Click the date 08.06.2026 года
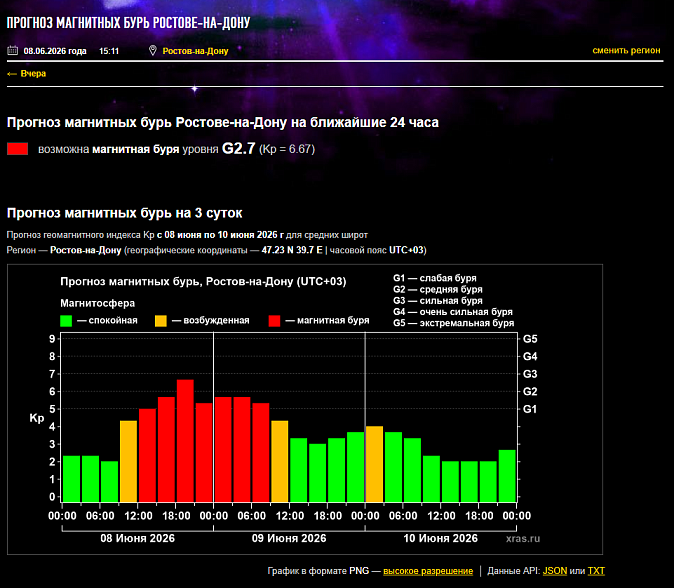 pyautogui.click(x=55, y=51)
